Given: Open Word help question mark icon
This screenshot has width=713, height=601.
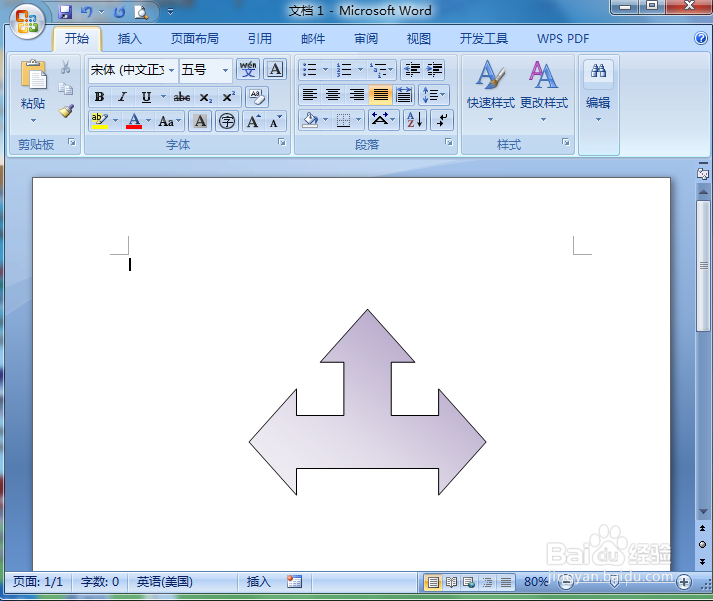Looking at the screenshot, I should (701, 38).
